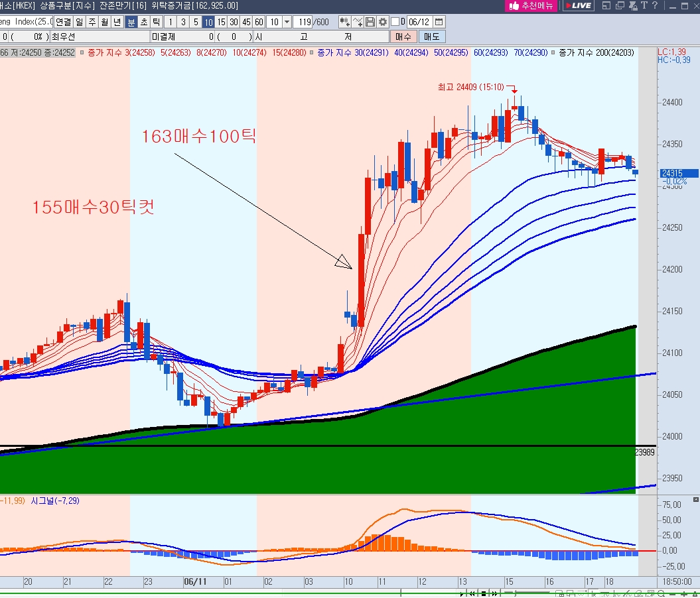
Task: Set interval to 30 minutes
Action: tap(234, 22)
